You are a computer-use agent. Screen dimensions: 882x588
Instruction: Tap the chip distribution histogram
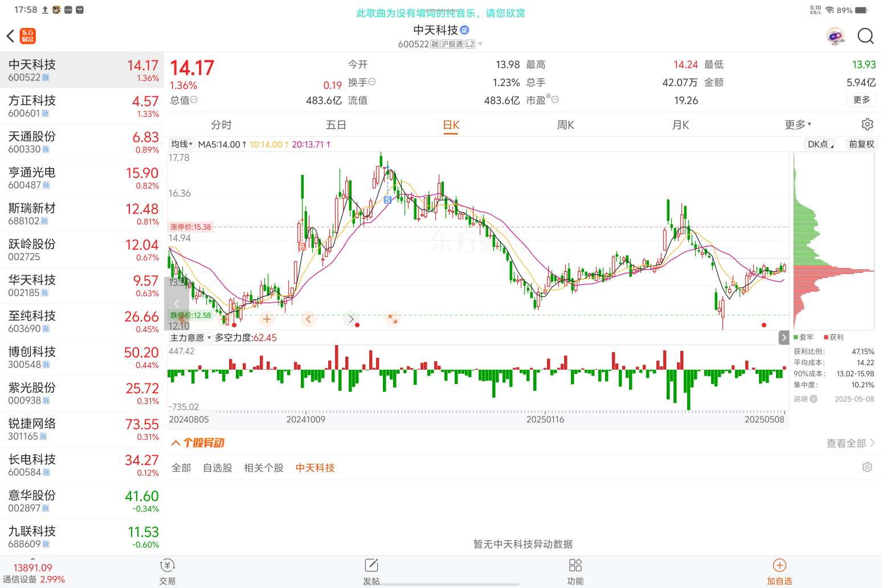point(834,241)
